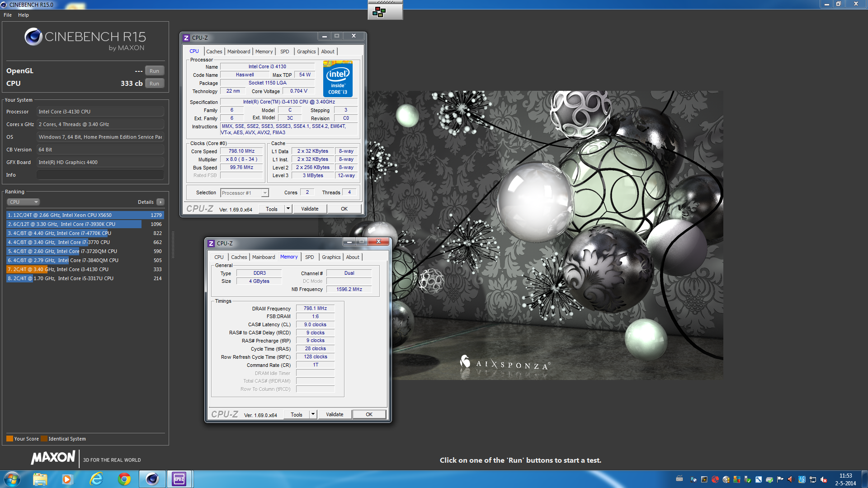Click the orange speaker tray icon
Screen dimensions: 868x488
791,479
